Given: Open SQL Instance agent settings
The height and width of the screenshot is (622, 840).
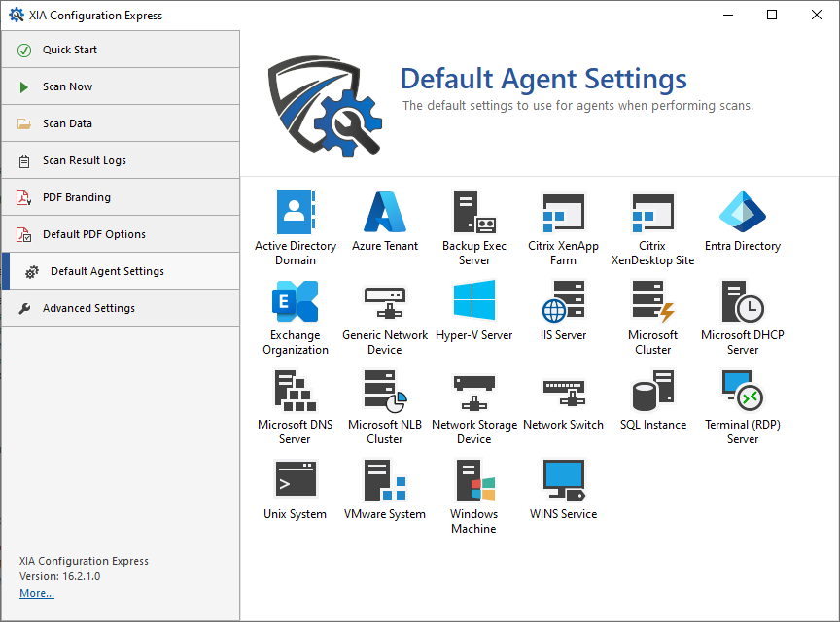Looking at the screenshot, I should click(652, 399).
